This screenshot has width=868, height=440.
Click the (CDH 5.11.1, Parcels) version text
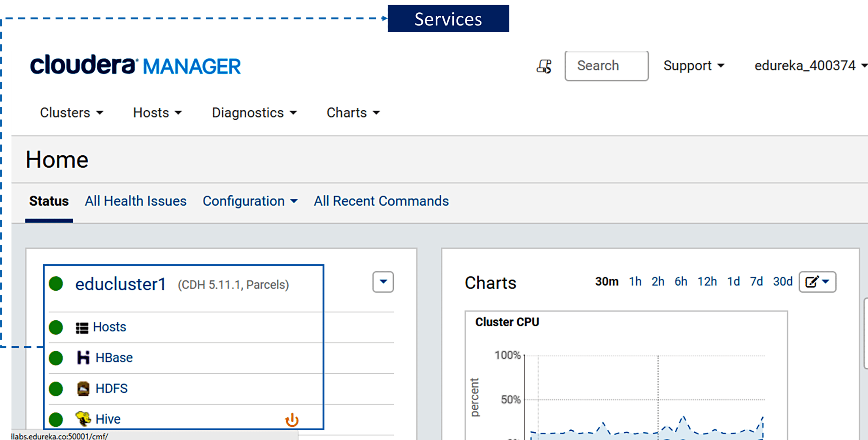(233, 285)
